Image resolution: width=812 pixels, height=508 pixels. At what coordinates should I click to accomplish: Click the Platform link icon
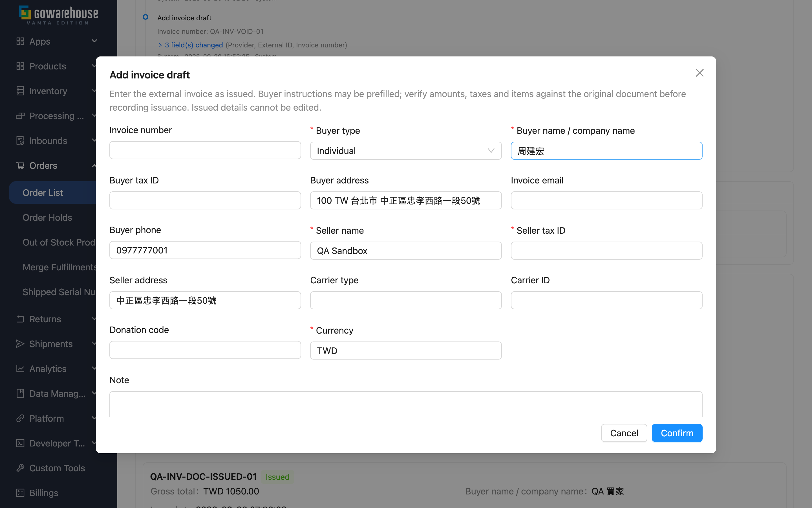[20, 419]
